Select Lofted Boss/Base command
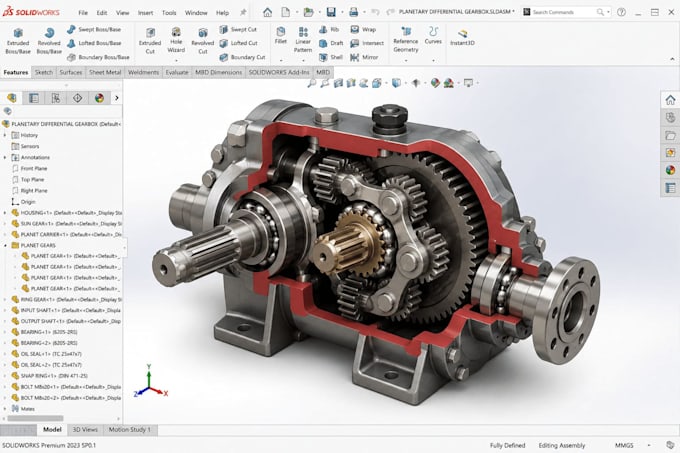Viewport: 680px width, 453px height. pos(94,43)
